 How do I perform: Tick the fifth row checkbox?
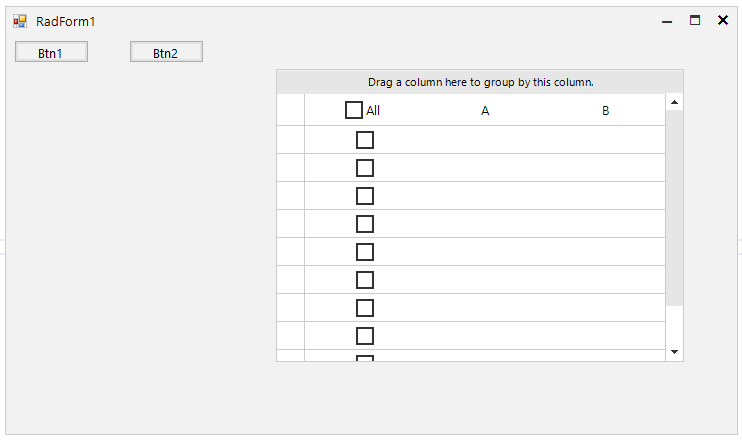(365, 252)
